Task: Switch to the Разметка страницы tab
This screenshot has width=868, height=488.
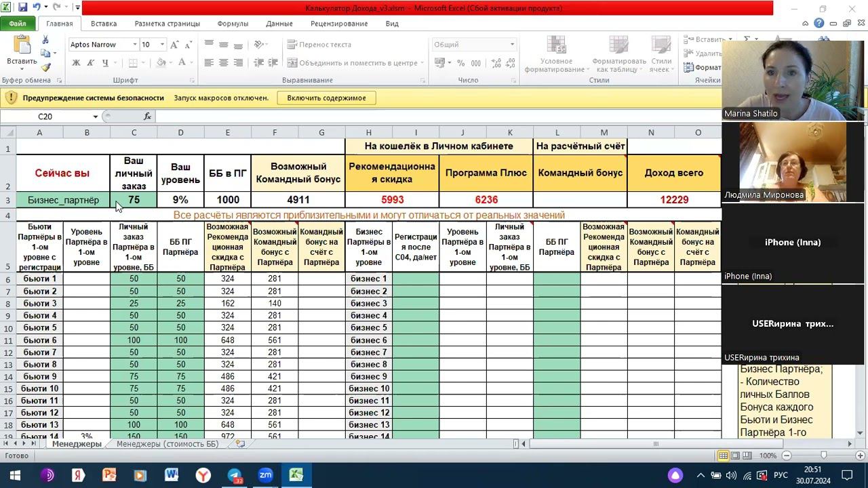Action: (x=167, y=24)
